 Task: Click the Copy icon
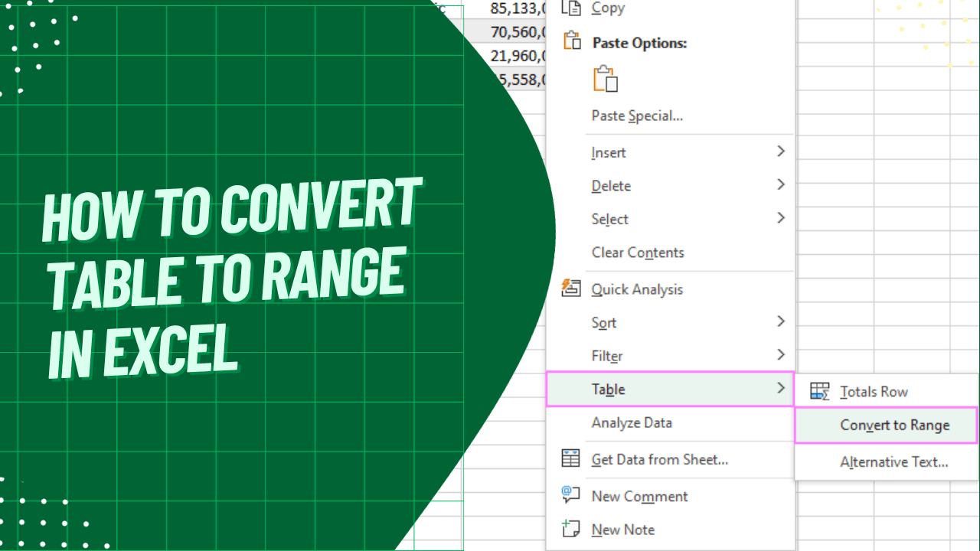(571, 8)
